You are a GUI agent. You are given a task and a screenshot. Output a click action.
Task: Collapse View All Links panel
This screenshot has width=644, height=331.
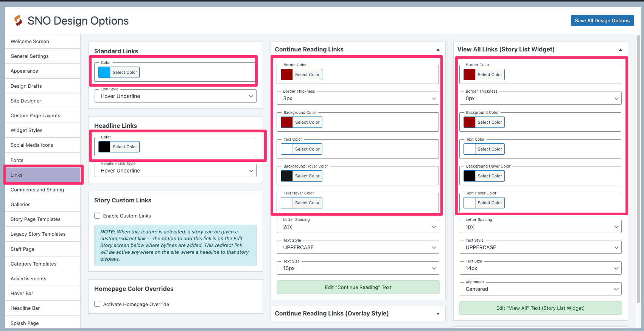tap(620, 50)
